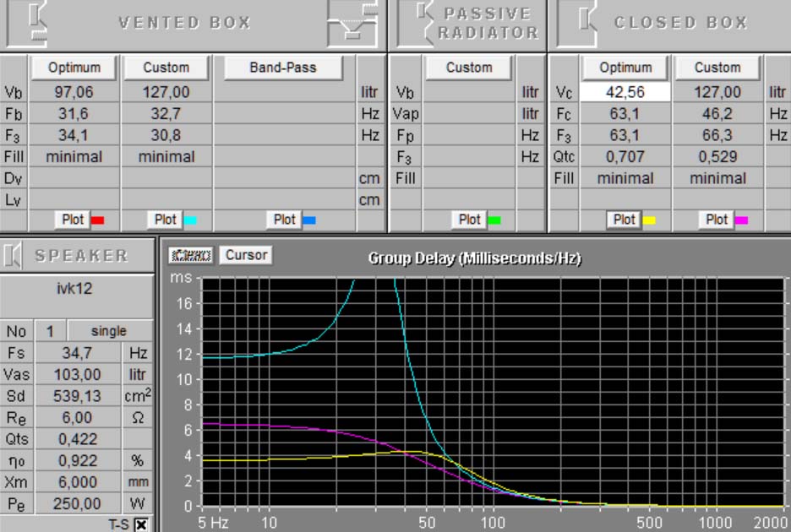Plot the Closed Box Optimum curve
The image size is (791, 532).
point(624,220)
